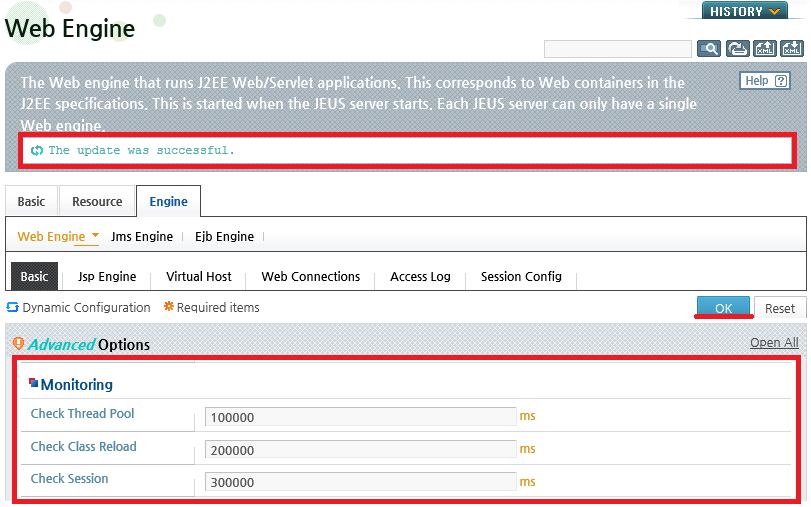Viewport: 811px width, 507px height.
Task: Focus the search text field
Action: point(618,49)
